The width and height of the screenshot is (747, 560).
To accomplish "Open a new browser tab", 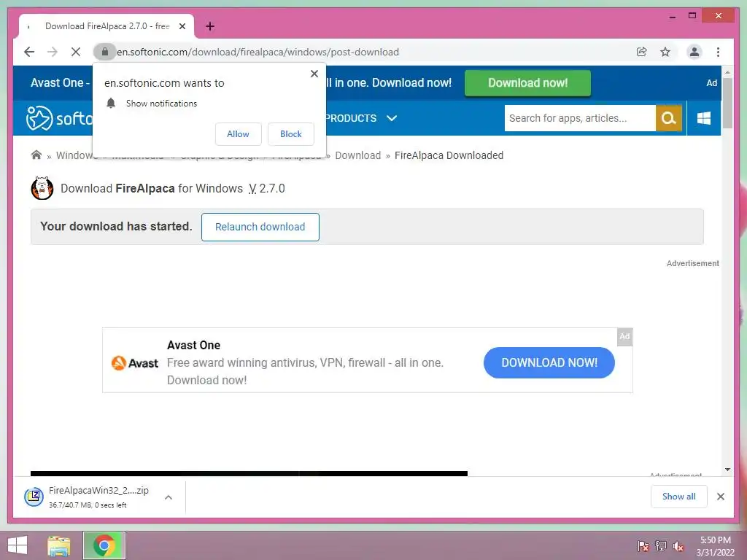I will click(x=210, y=26).
